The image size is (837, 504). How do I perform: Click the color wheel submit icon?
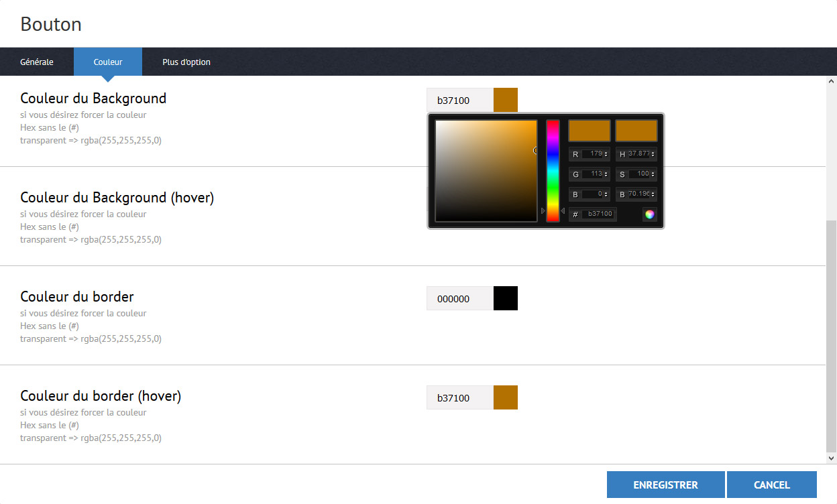pos(649,214)
